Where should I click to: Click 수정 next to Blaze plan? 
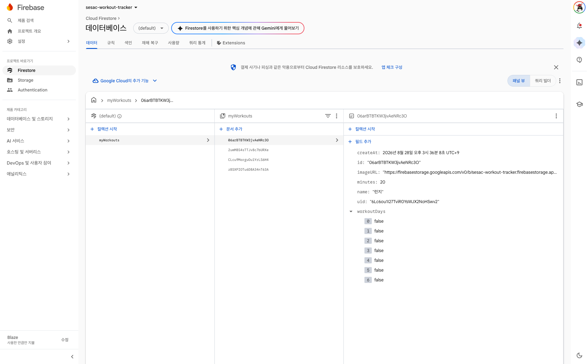click(x=65, y=340)
